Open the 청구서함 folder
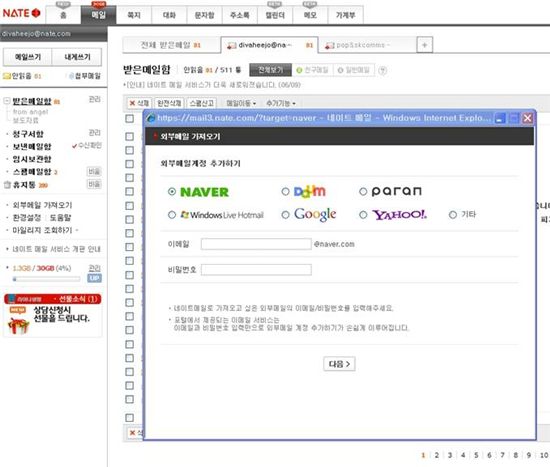Viewport: 550px width, 467px height. click(28, 134)
